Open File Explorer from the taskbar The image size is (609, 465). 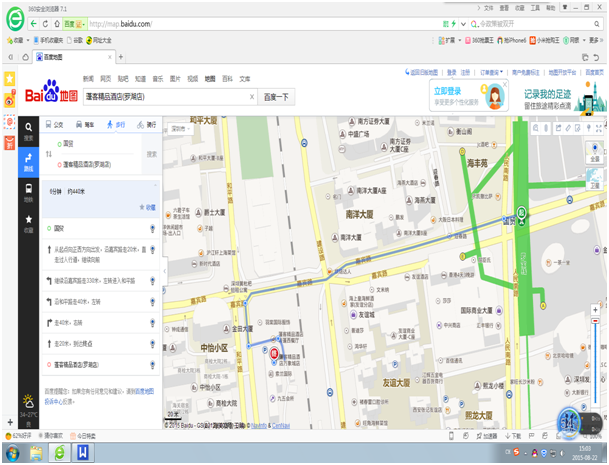pos(36,453)
